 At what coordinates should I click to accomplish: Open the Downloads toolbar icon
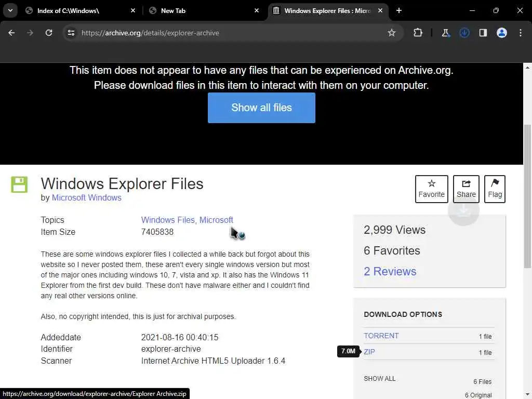(464, 33)
